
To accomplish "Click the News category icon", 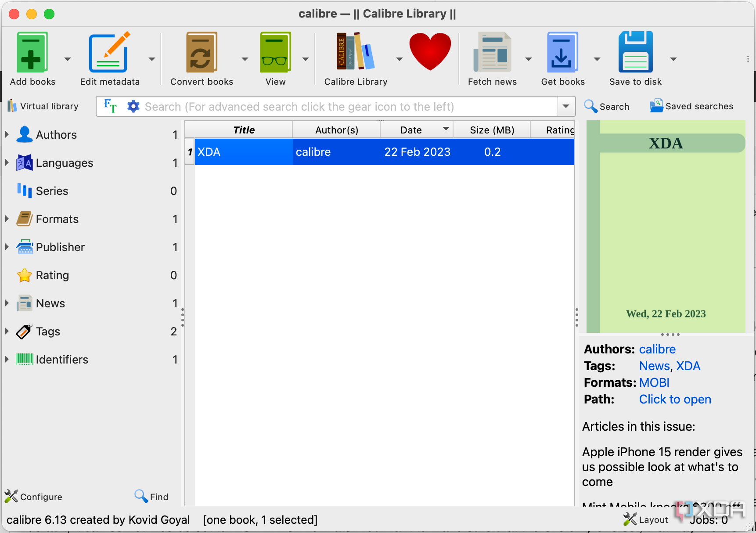I will 25,303.
